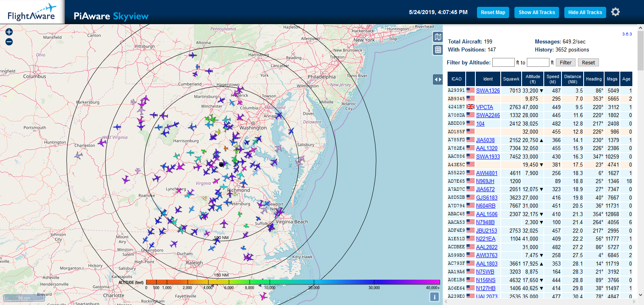
Task: Open flight link N127HB
Action: click(x=486, y=288)
